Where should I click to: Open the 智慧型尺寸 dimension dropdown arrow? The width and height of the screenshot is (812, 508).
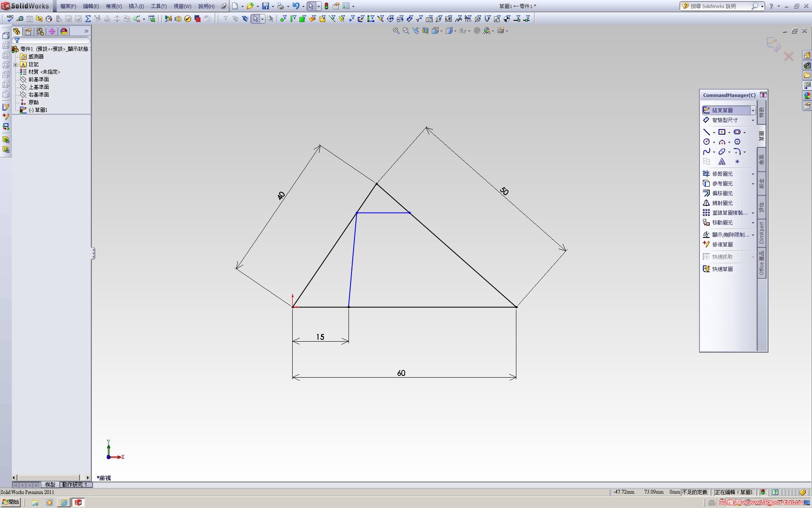click(753, 120)
